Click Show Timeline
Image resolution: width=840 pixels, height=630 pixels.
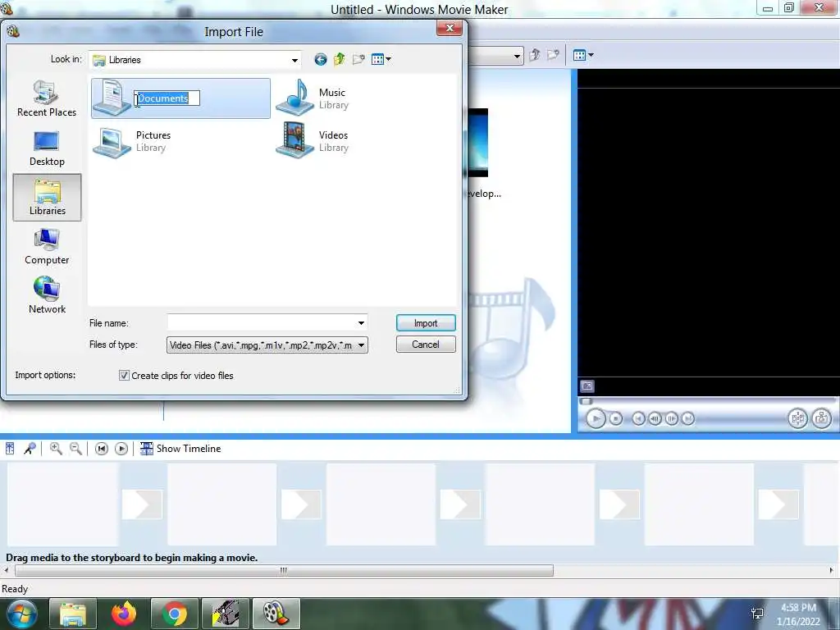tap(180, 449)
